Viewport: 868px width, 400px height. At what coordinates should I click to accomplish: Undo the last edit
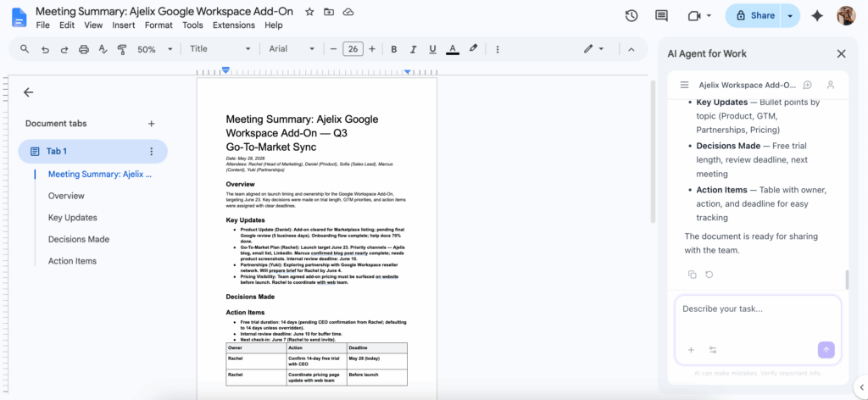click(x=46, y=49)
